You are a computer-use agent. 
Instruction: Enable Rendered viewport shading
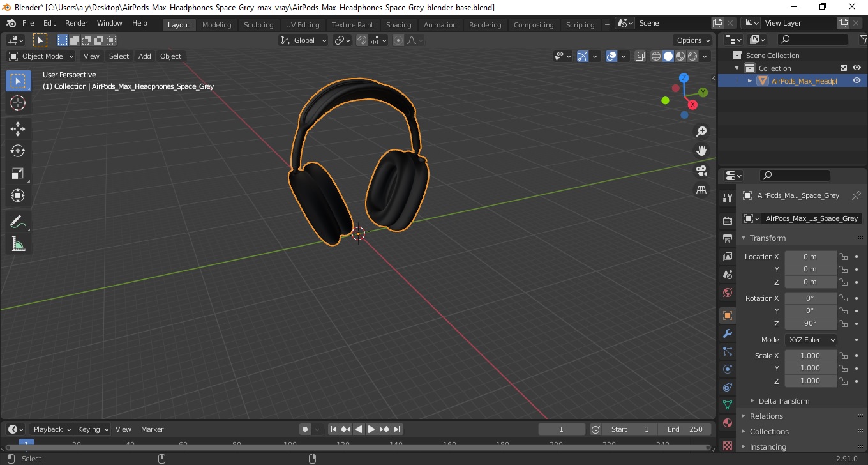[692, 56]
